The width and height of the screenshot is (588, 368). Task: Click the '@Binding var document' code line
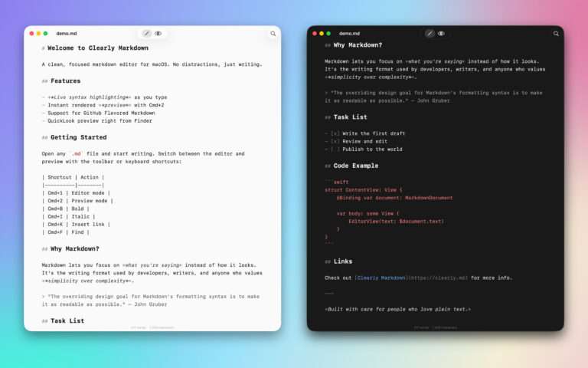click(394, 198)
